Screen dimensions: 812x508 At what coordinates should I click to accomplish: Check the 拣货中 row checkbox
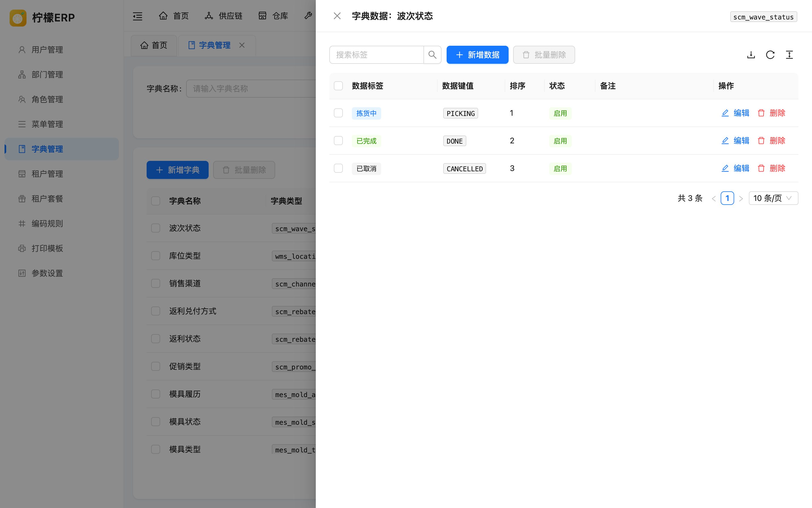338,113
